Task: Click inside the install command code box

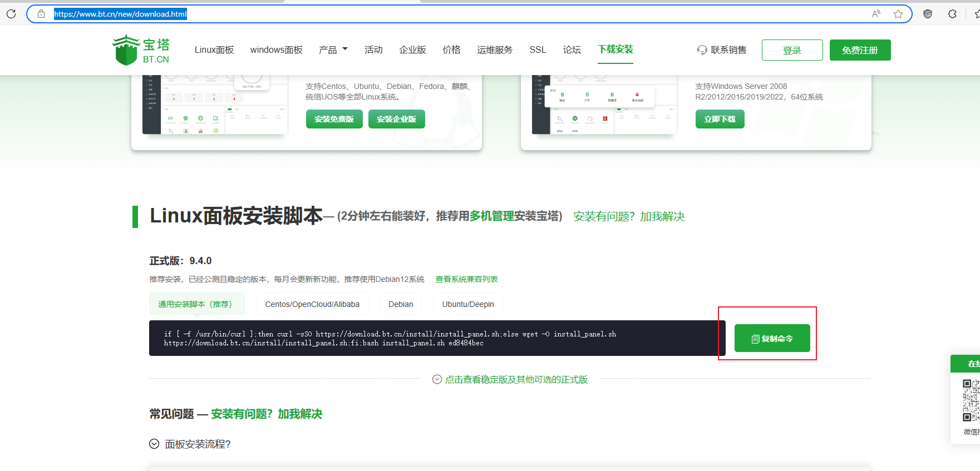Action: pos(437,338)
